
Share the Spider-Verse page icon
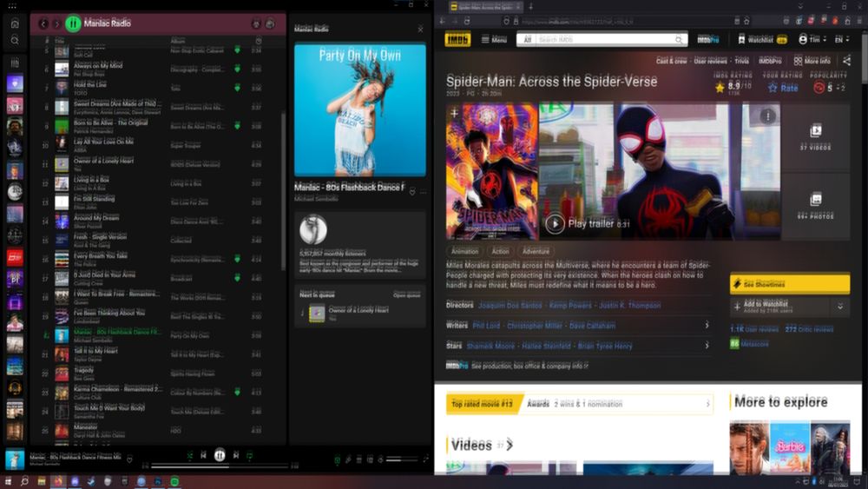click(846, 61)
